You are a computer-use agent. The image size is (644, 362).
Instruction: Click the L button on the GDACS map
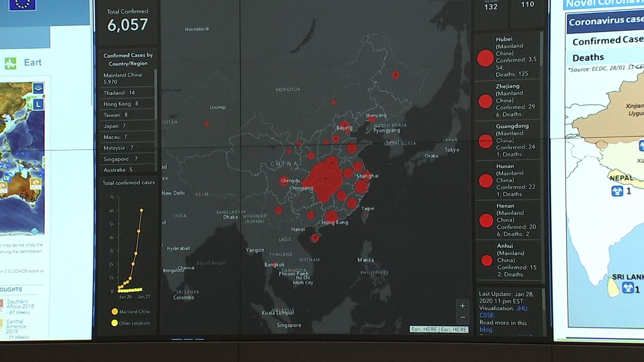[x=38, y=105]
